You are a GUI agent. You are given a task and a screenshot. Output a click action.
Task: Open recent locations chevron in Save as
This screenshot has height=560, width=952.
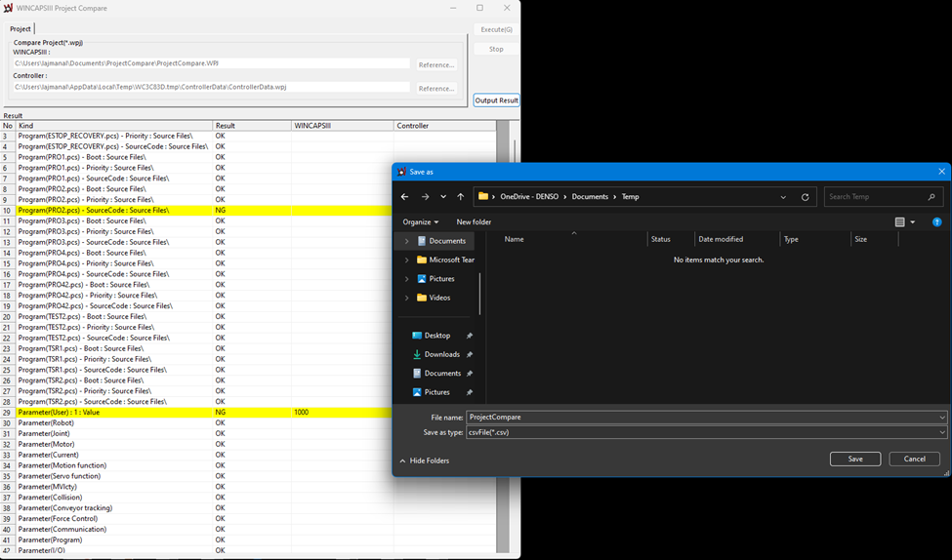tap(443, 196)
